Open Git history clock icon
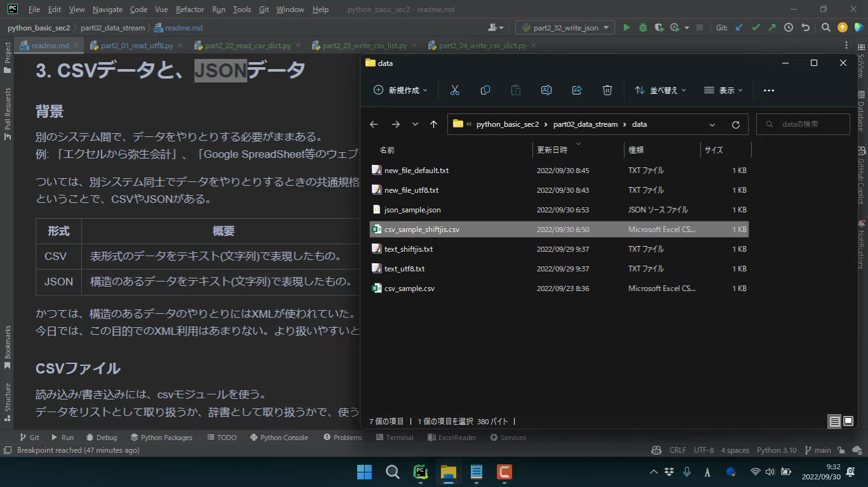868x487 pixels. [788, 27]
